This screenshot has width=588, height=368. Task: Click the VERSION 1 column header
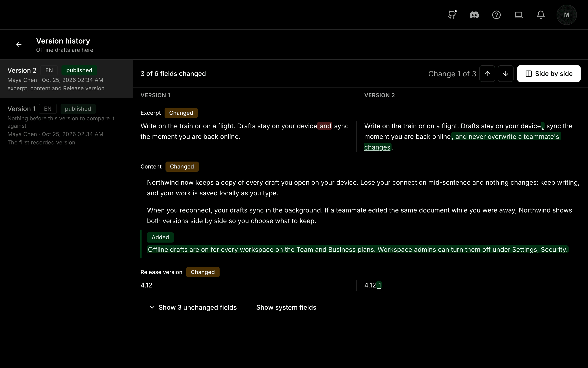tap(156, 95)
